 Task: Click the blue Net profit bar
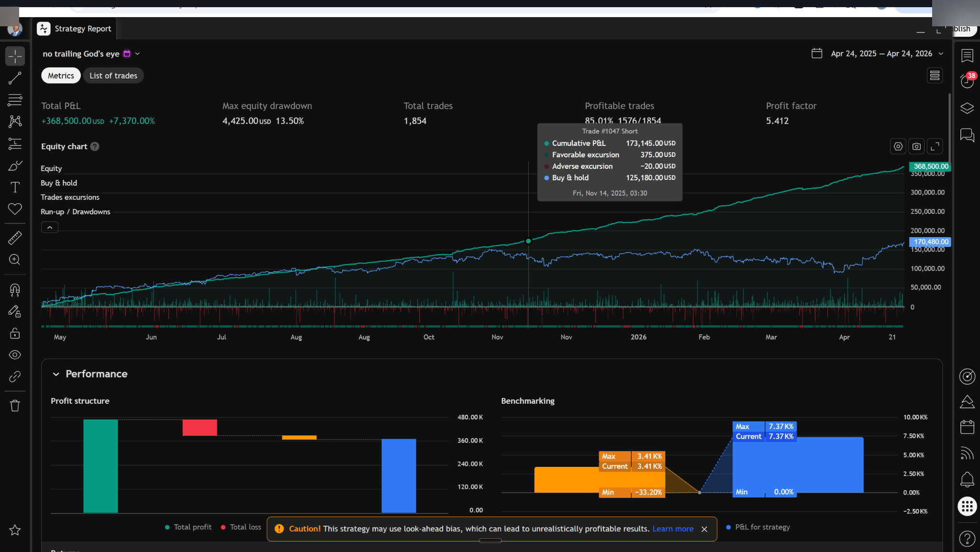pyautogui.click(x=399, y=475)
